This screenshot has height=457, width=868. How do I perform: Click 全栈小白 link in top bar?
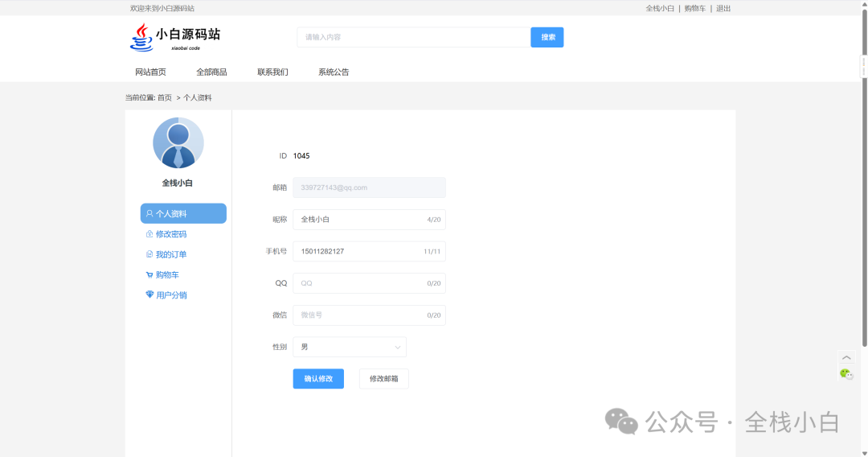660,8
